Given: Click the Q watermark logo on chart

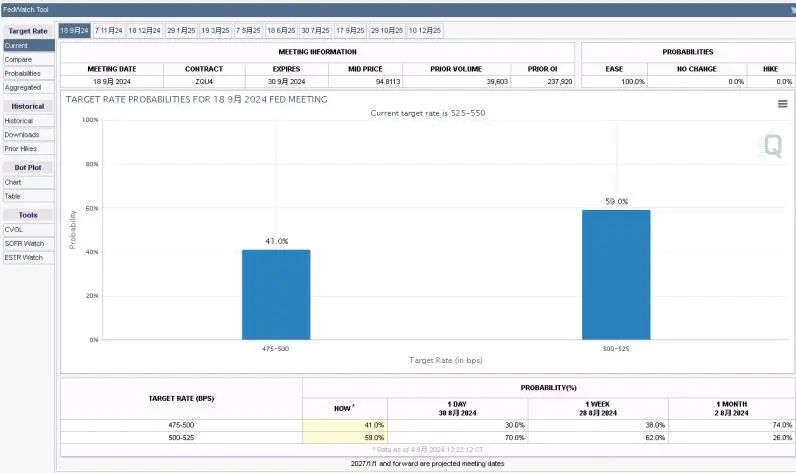Looking at the screenshot, I should (x=772, y=146).
